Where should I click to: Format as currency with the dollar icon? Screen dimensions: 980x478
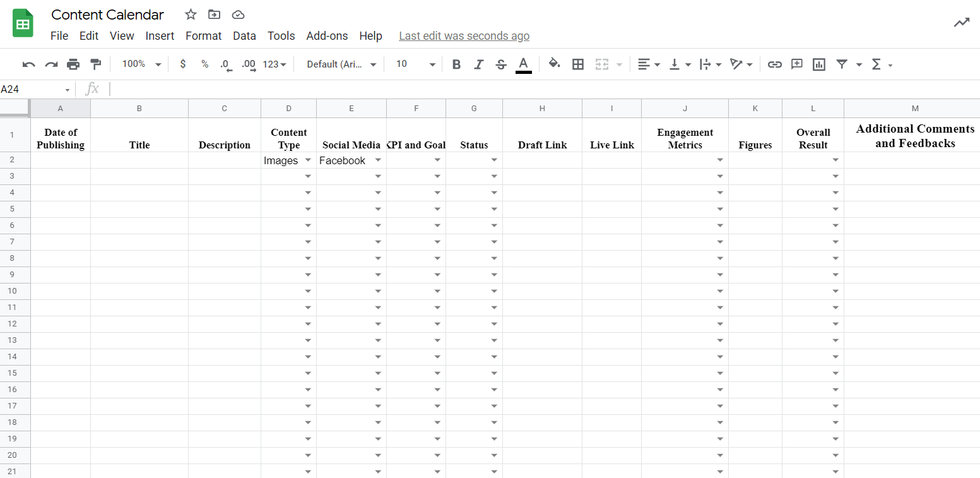point(183,64)
